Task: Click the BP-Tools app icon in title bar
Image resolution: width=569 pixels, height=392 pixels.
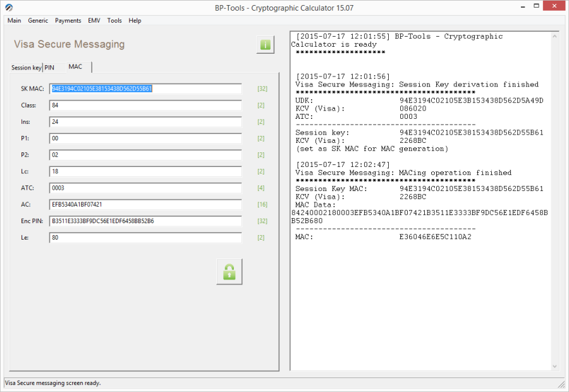Action: click(9, 7)
